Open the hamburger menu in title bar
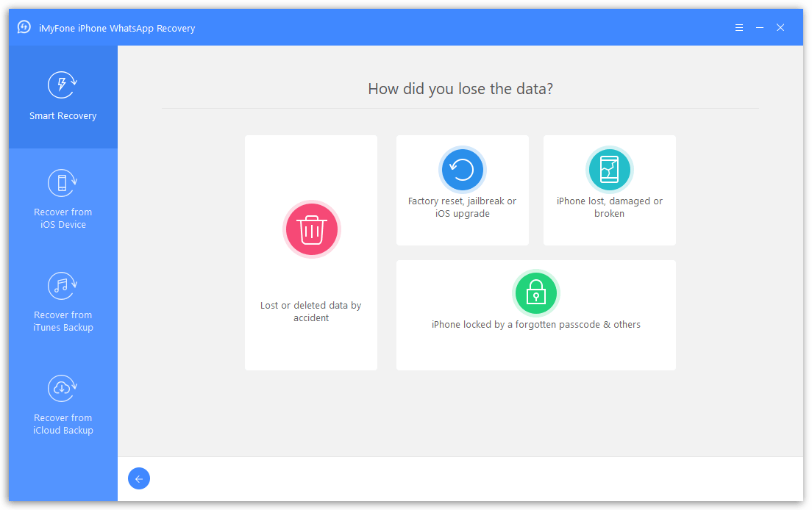This screenshot has width=812, height=510. pos(739,28)
